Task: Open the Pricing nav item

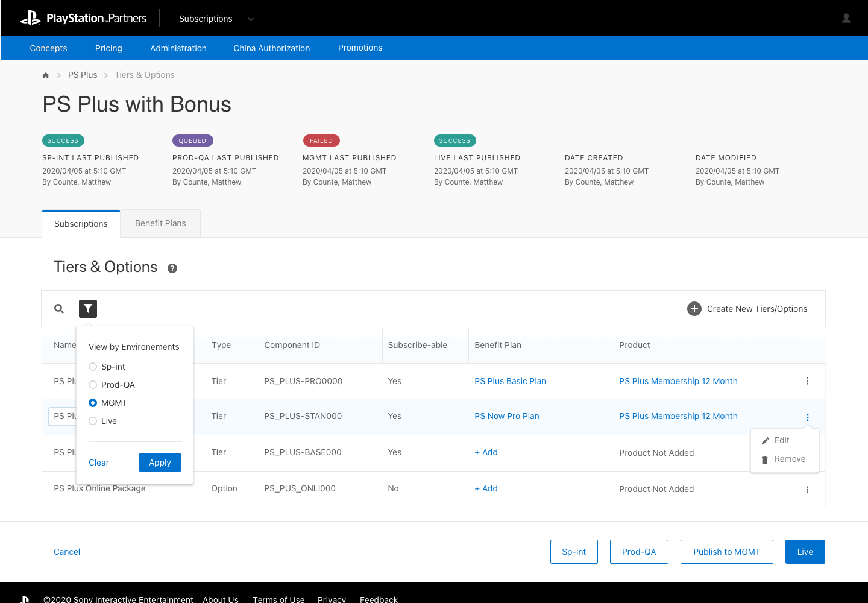Action: click(x=108, y=48)
